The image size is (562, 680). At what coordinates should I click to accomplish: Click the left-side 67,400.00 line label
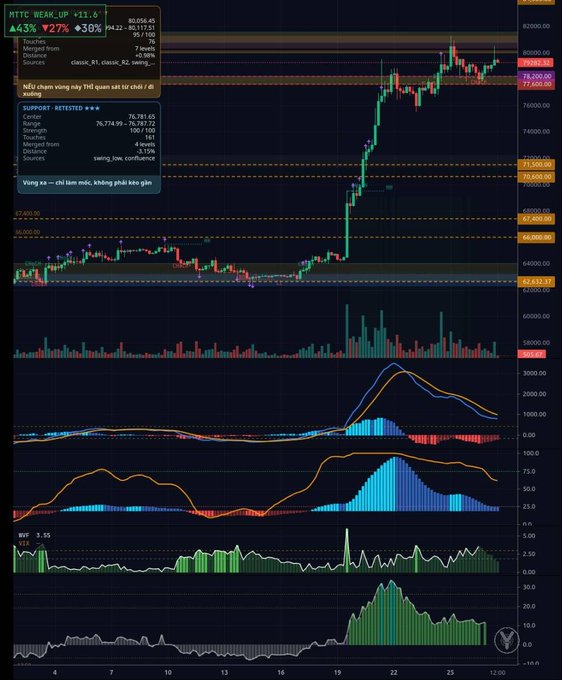coord(28,214)
